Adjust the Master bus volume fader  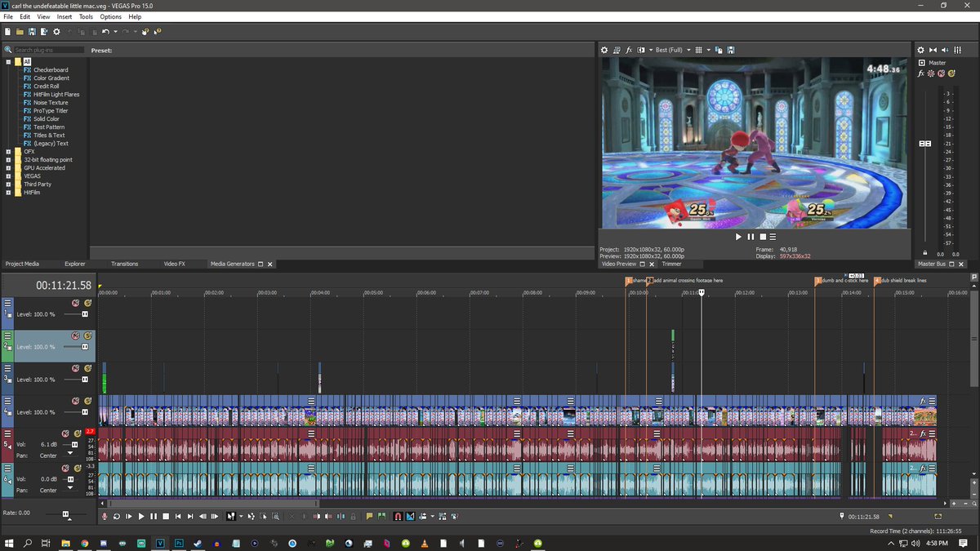925,144
